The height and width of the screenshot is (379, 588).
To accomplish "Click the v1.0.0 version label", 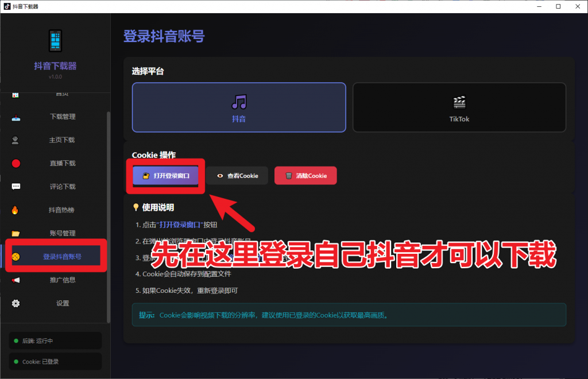I will (x=55, y=76).
